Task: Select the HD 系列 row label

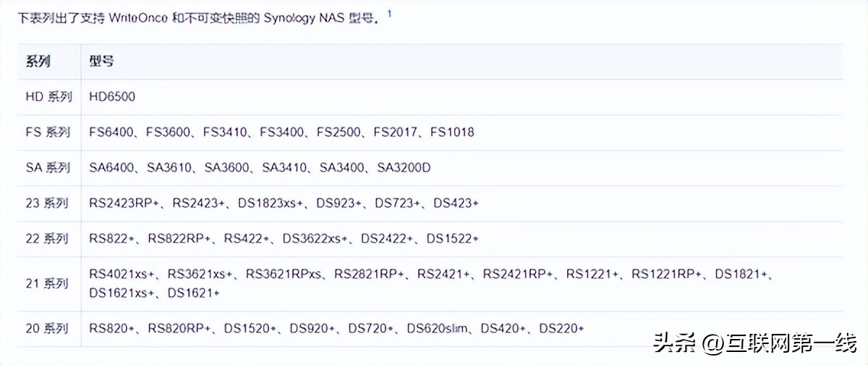Action: click(x=48, y=96)
